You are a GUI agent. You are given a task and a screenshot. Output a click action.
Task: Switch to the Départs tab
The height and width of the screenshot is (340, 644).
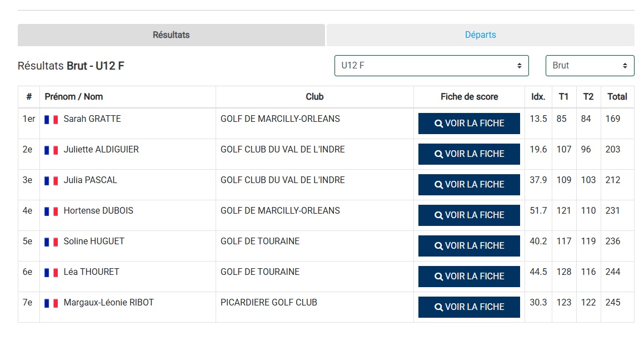480,35
